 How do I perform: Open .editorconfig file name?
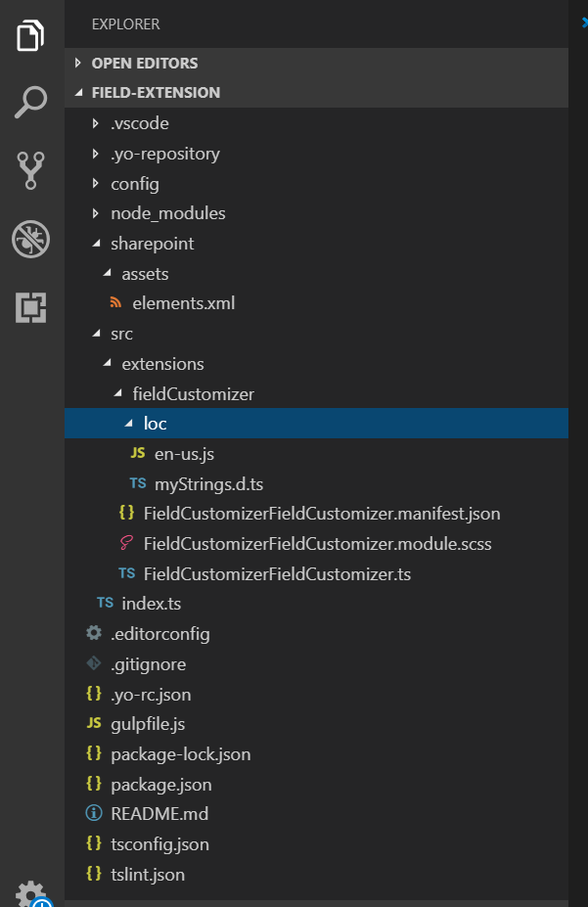click(160, 634)
